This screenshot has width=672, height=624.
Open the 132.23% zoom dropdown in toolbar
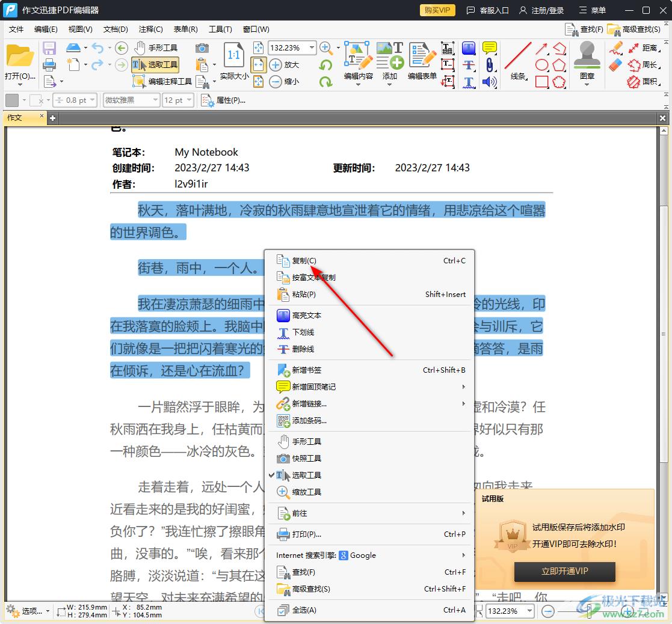(312, 47)
